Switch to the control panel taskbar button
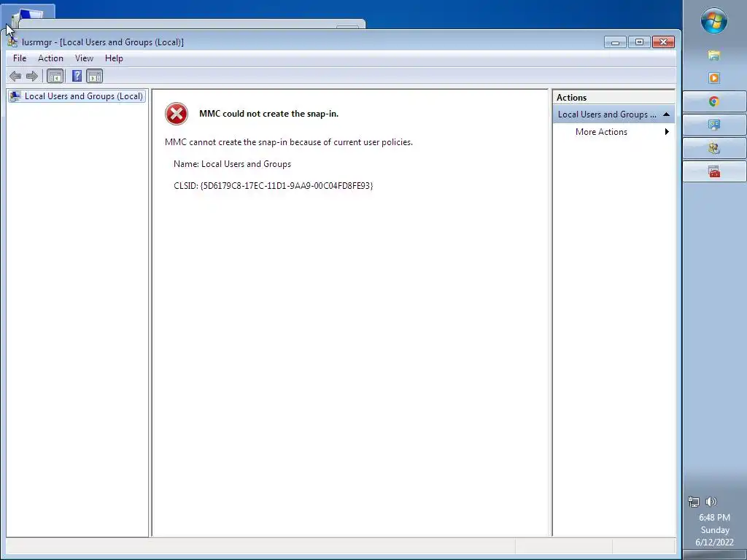747x560 pixels. [714, 125]
